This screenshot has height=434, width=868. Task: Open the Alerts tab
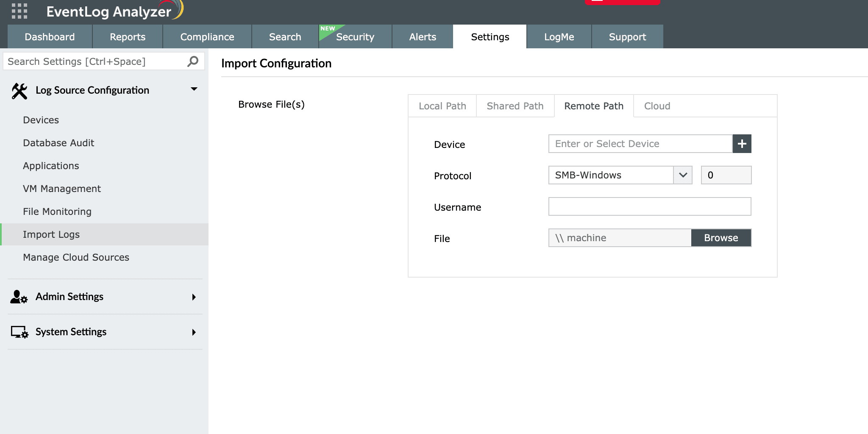(423, 37)
